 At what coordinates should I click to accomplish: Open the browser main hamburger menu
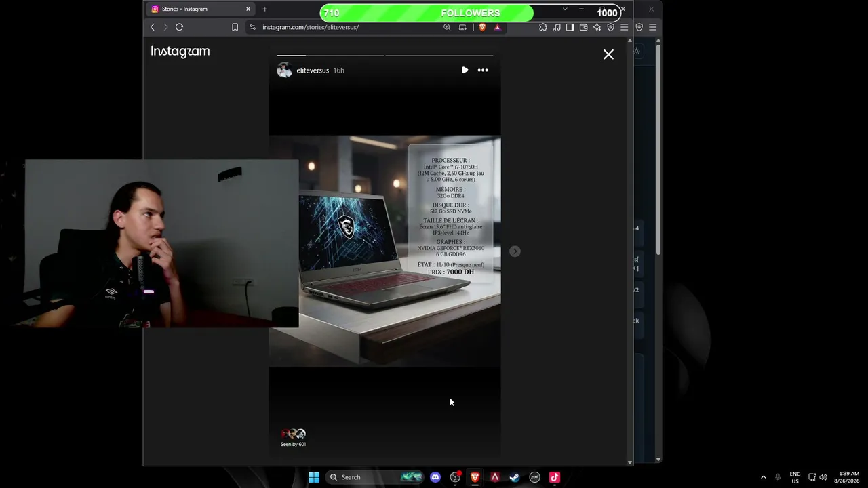click(625, 27)
